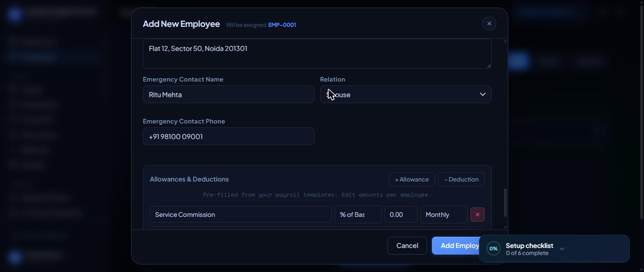Viewport: 644px width, 272px height.
Task: Open the Monthly frequency dropdown
Action: (x=444, y=214)
